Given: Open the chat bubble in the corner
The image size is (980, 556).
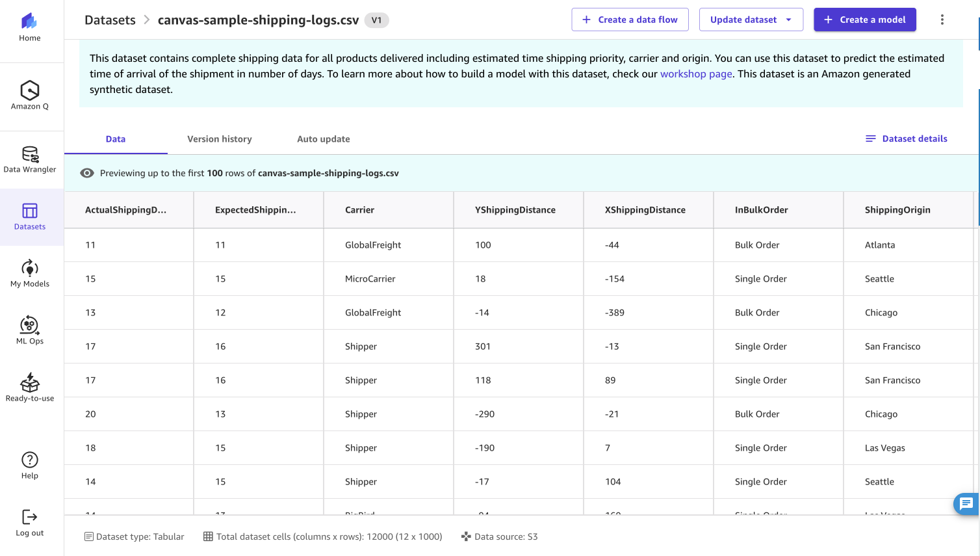Looking at the screenshot, I should (966, 504).
